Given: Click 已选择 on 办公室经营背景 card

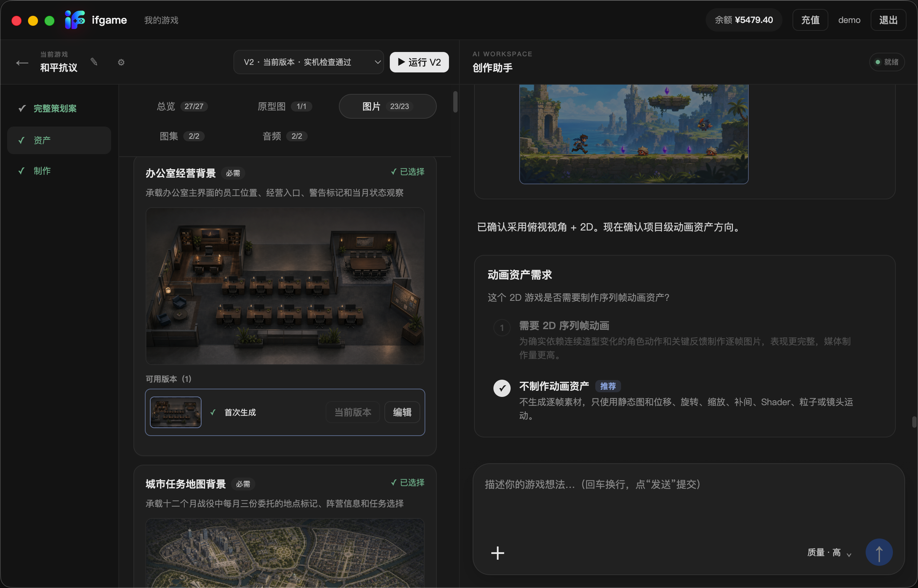Looking at the screenshot, I should (x=407, y=172).
